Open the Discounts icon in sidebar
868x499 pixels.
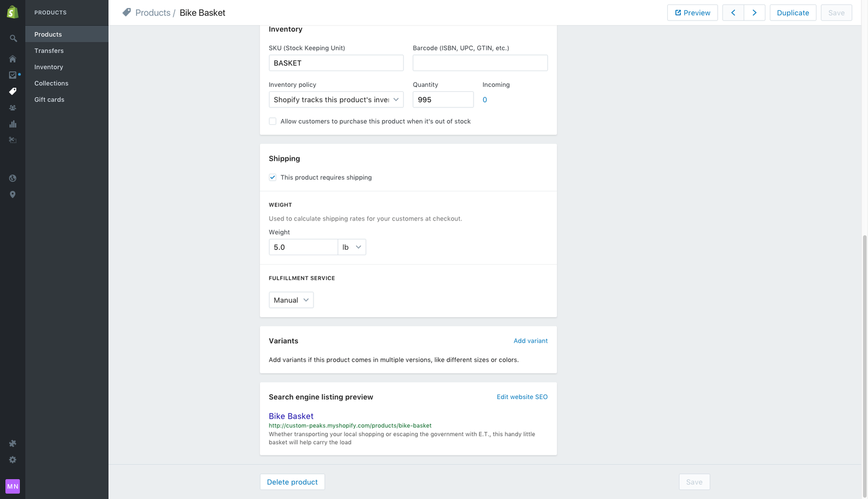point(12,140)
